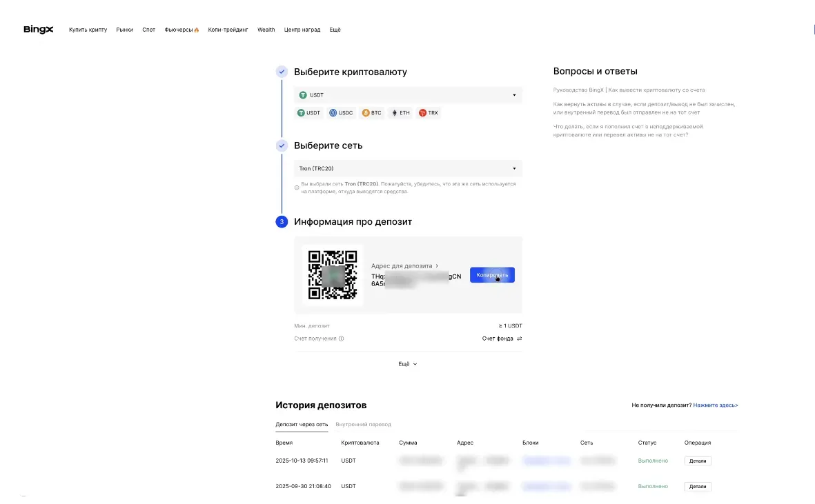This screenshot has width=815, height=504.
Task: Open the Tron (TRC20) network dropdown
Action: point(514,168)
